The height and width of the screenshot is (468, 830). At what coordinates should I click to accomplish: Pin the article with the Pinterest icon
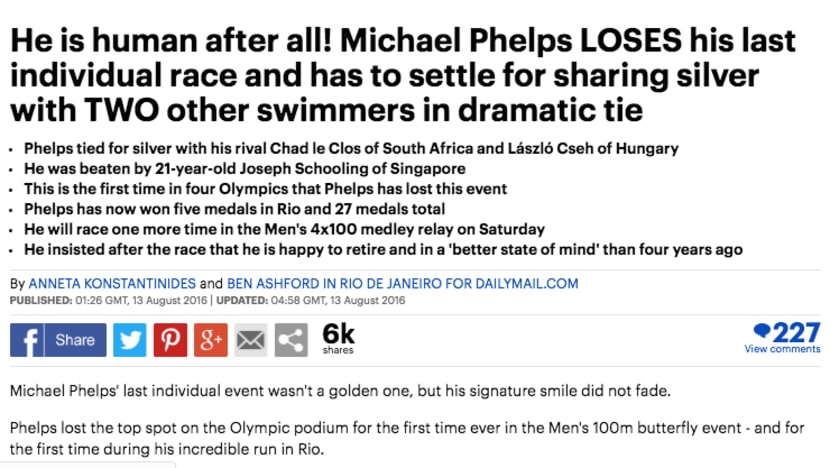coord(170,340)
